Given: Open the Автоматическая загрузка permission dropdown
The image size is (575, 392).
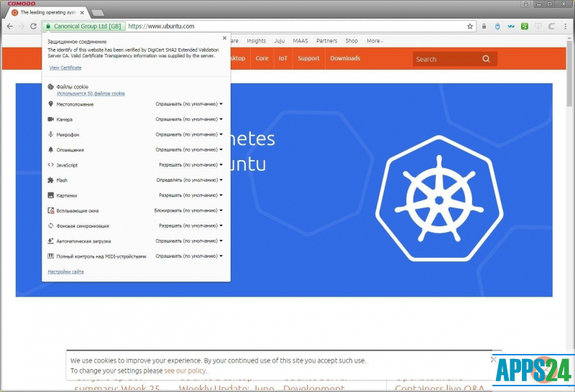Looking at the screenshot, I should (189, 241).
